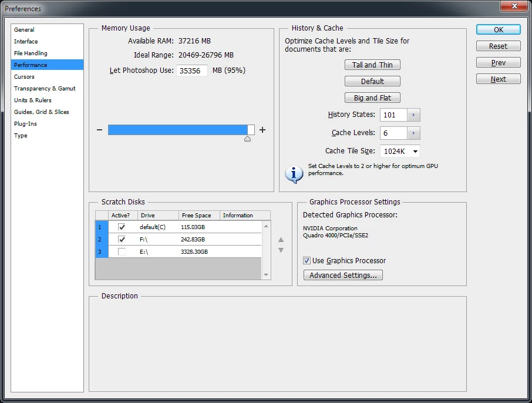Go to next preferences with Next

click(x=498, y=79)
